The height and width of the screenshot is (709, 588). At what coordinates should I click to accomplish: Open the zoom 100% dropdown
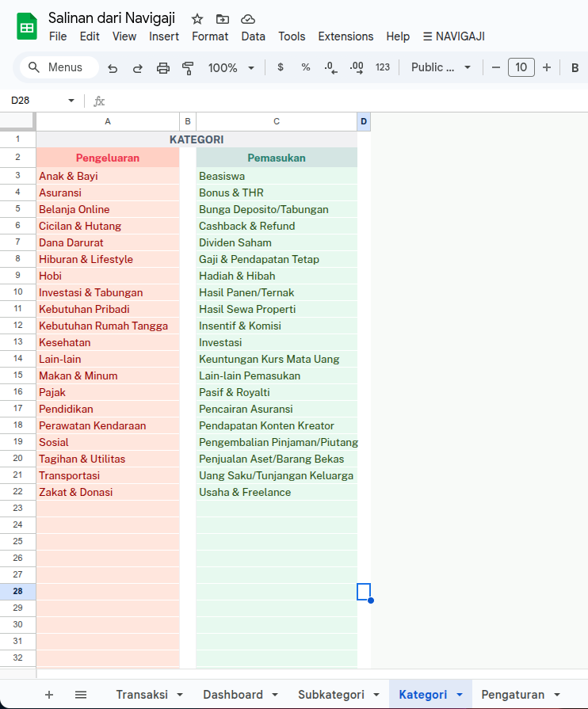click(x=231, y=68)
